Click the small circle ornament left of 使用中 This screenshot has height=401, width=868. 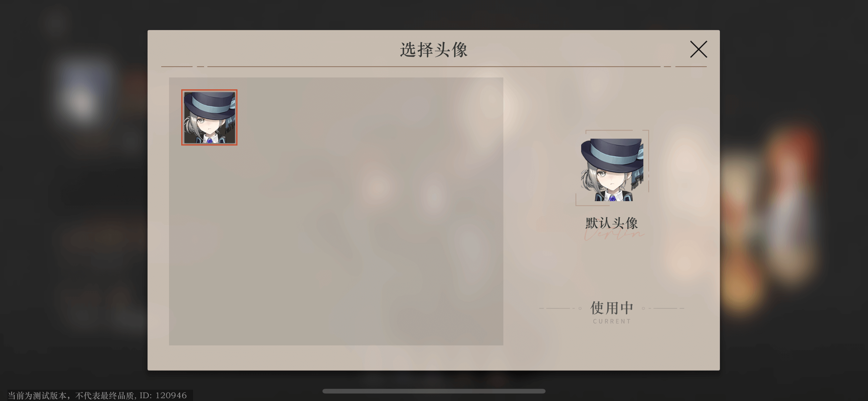580,308
